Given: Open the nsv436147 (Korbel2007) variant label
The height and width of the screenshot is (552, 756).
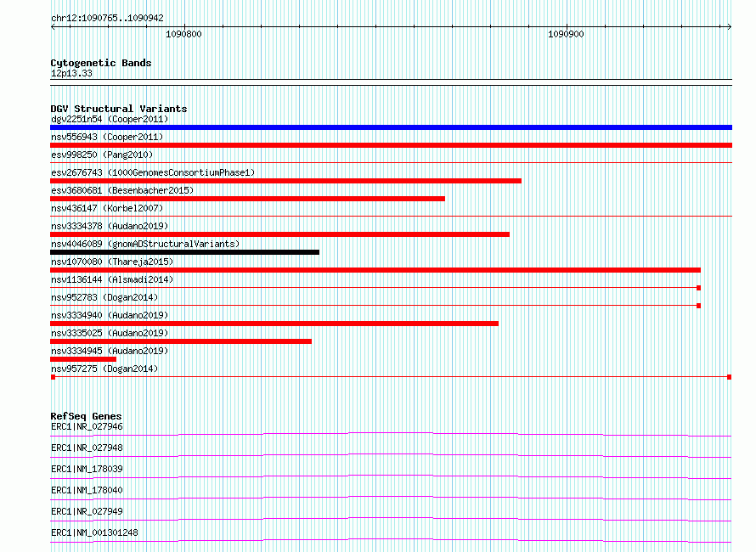Looking at the screenshot, I should click(x=107, y=208).
